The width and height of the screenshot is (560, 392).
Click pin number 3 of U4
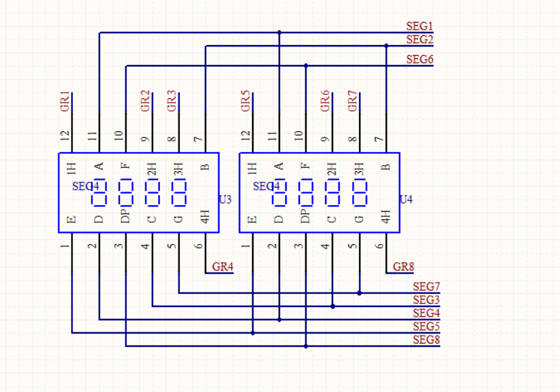pos(299,246)
